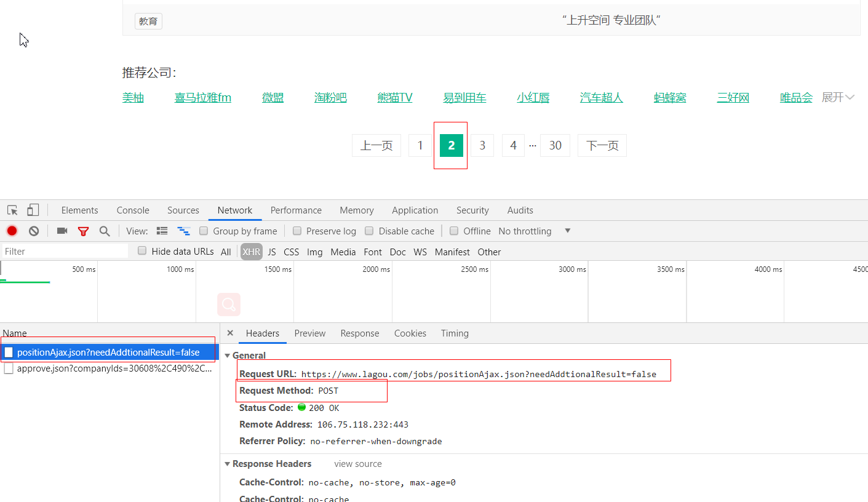Toggle the XHR request filter
This screenshot has width=868, height=502.
click(251, 252)
